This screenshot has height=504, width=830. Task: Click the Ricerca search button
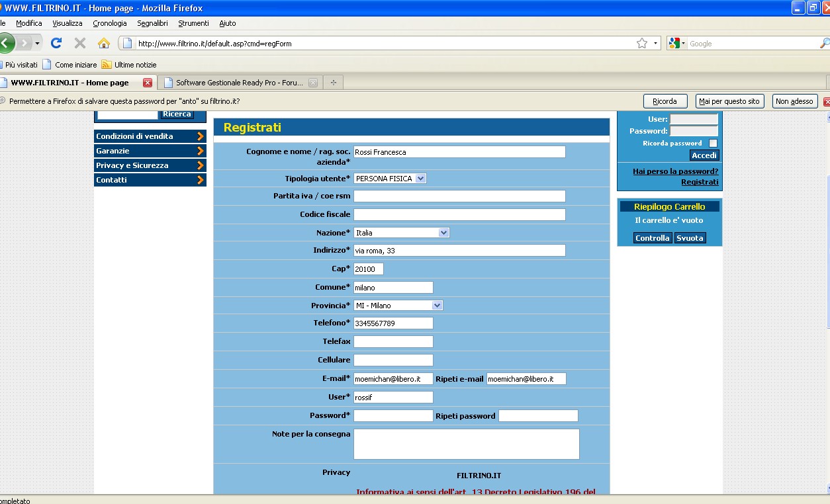click(x=177, y=114)
